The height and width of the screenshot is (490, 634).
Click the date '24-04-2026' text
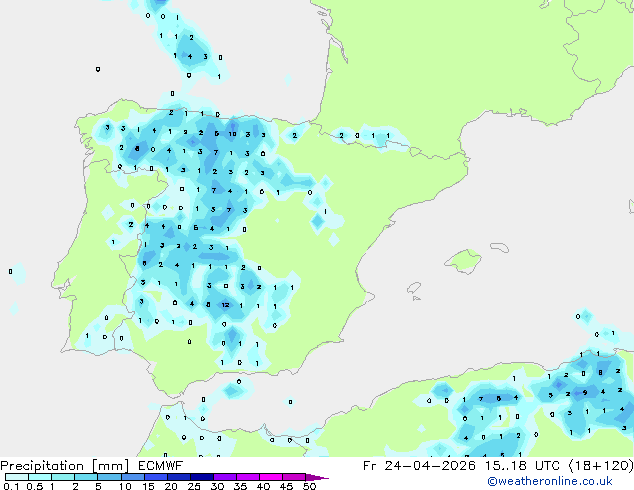[x=430, y=466]
